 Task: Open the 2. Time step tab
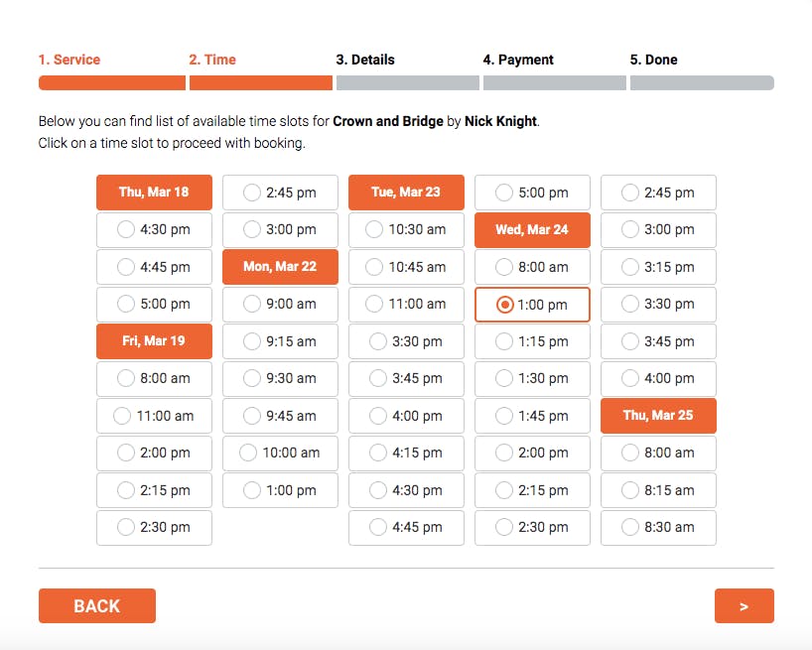click(212, 60)
